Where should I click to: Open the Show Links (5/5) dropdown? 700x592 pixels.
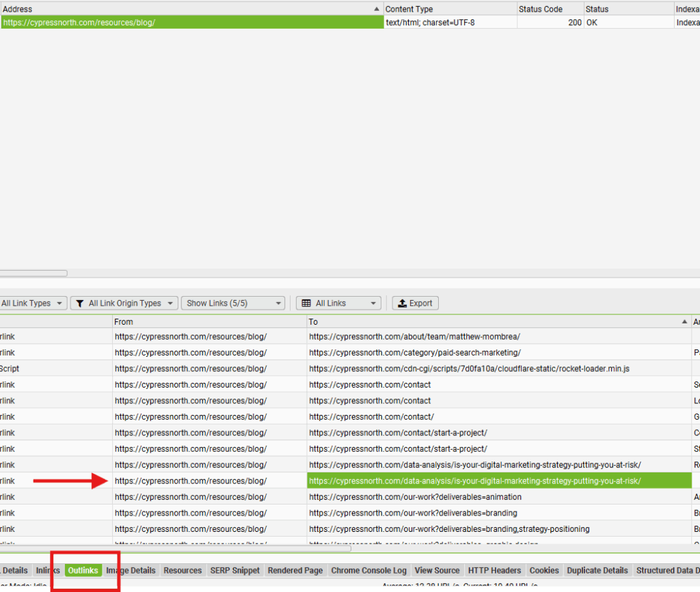[x=232, y=303]
